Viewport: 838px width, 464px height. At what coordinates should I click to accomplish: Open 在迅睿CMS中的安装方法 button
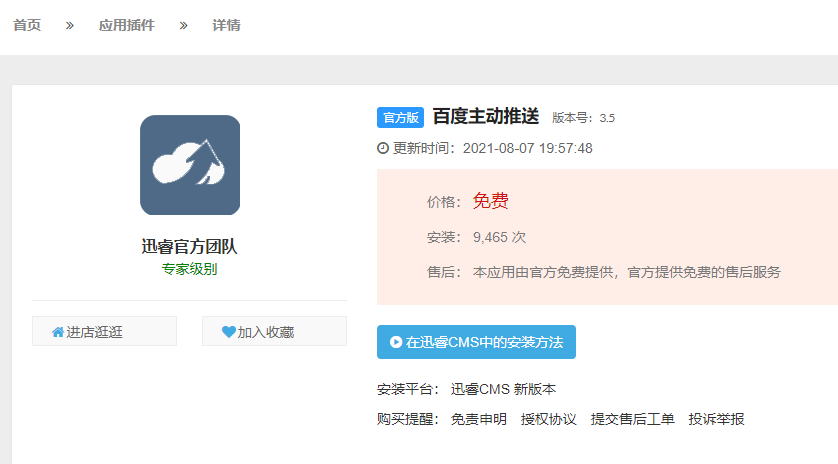coord(476,342)
